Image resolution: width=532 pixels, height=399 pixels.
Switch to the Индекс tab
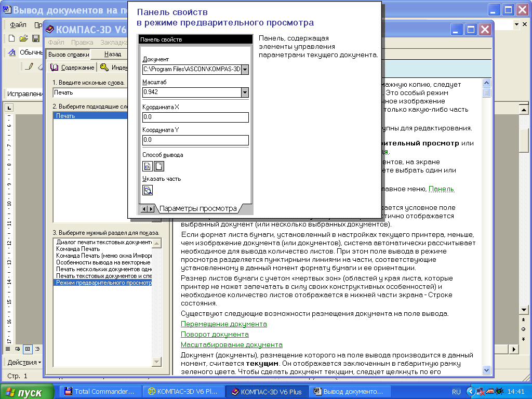click(x=114, y=67)
